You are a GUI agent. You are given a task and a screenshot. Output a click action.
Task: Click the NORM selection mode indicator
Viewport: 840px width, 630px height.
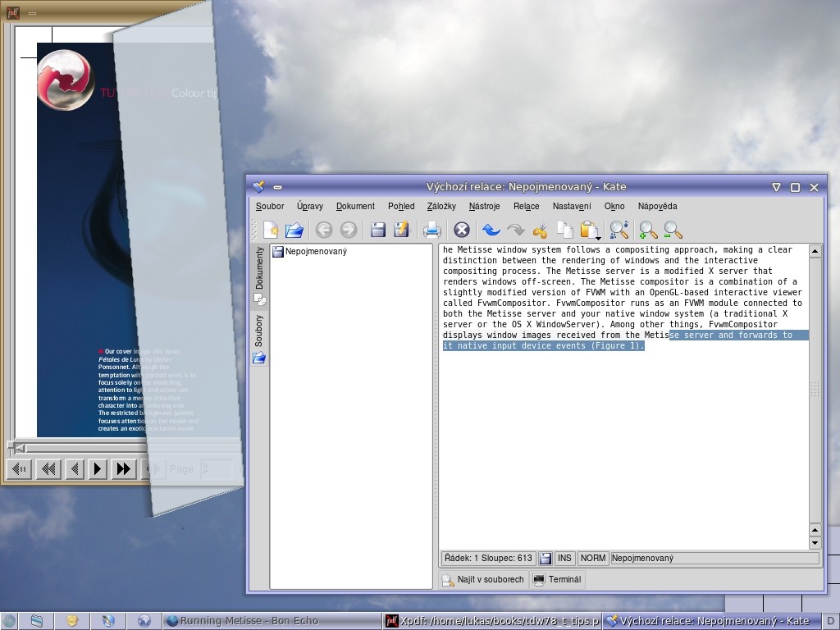click(593, 558)
